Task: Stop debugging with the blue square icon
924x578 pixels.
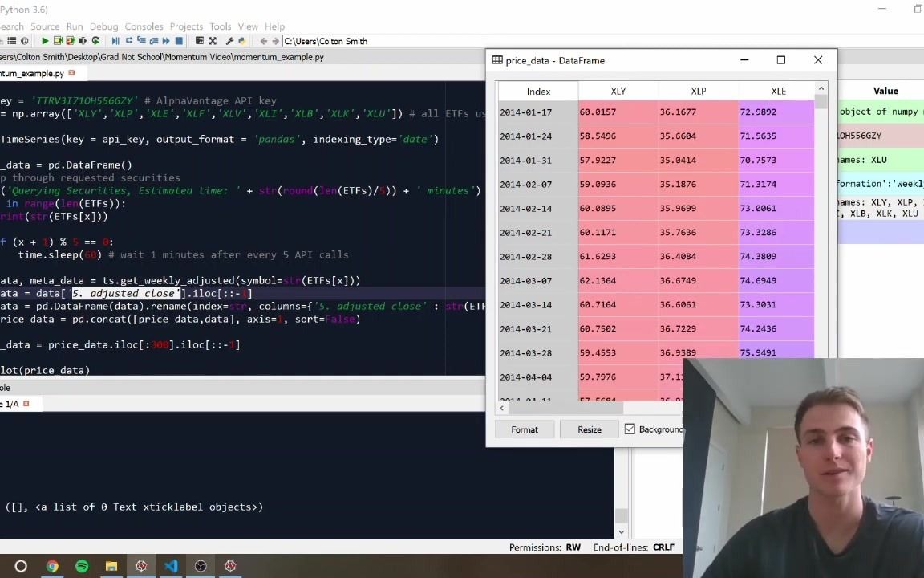Action: point(178,41)
